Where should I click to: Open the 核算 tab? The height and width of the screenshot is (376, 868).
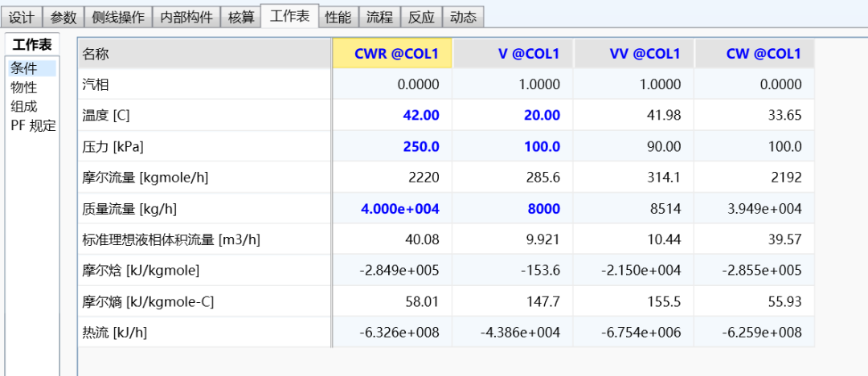pyautogui.click(x=241, y=17)
